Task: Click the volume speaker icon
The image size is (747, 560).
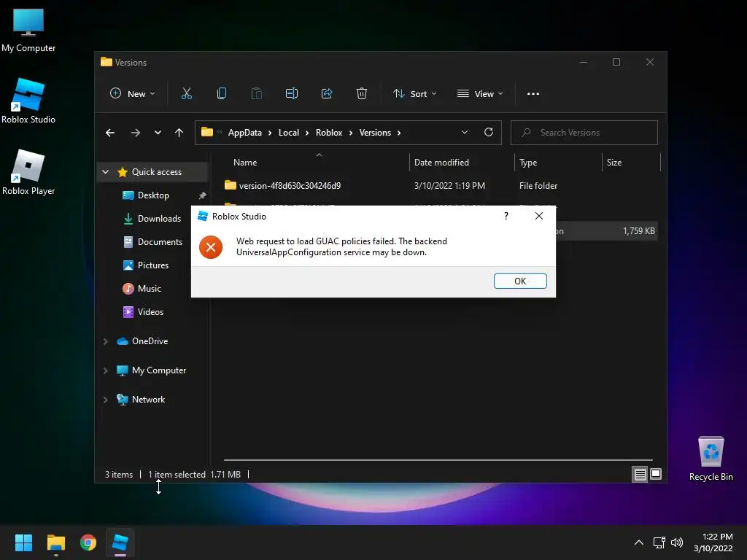Action: [677, 542]
